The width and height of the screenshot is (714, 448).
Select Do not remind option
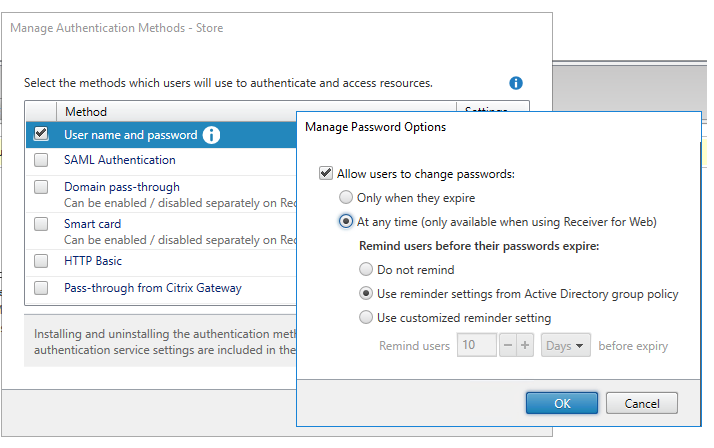[x=366, y=269]
